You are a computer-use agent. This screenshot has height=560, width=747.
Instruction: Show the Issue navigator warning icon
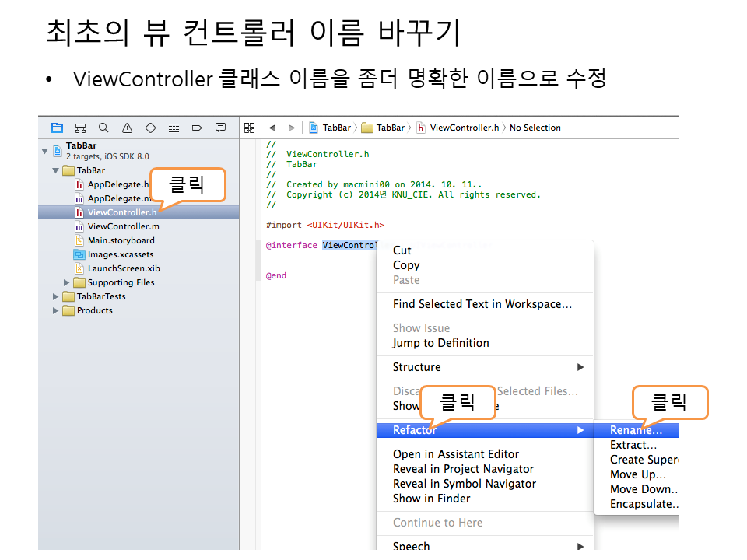[127, 128]
